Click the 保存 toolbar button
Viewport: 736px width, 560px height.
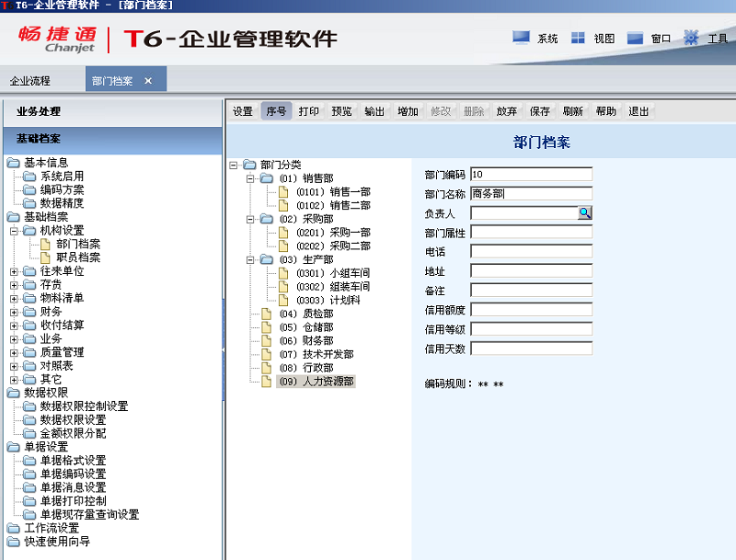point(540,111)
